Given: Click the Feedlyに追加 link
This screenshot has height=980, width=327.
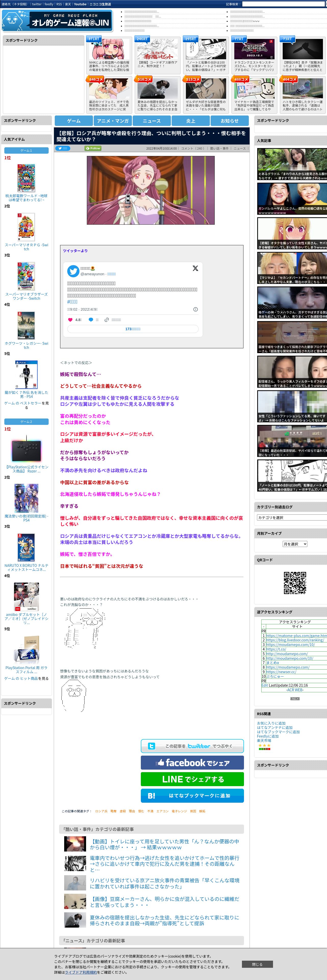Looking at the screenshot, I should (268, 736).
